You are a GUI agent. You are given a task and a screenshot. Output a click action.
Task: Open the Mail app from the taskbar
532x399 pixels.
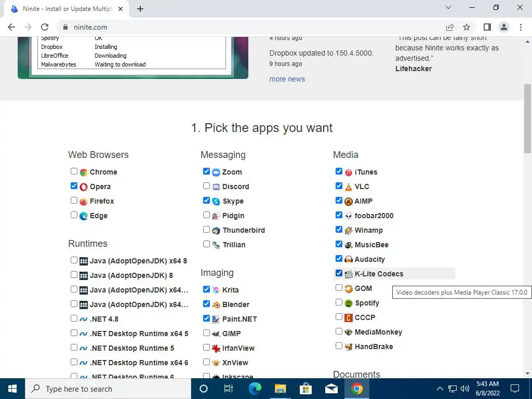[331, 389]
